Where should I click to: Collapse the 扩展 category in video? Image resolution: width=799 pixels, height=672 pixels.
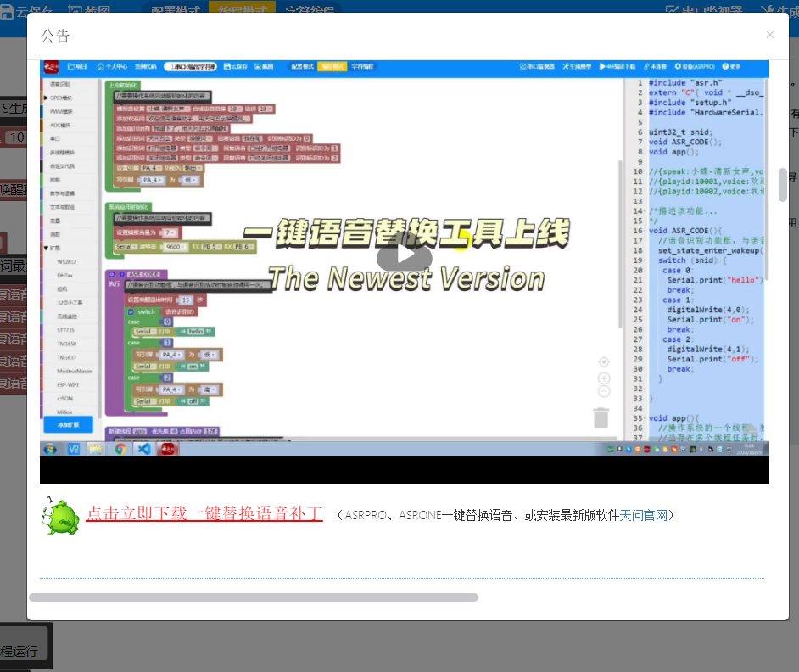pyautogui.click(x=46, y=249)
